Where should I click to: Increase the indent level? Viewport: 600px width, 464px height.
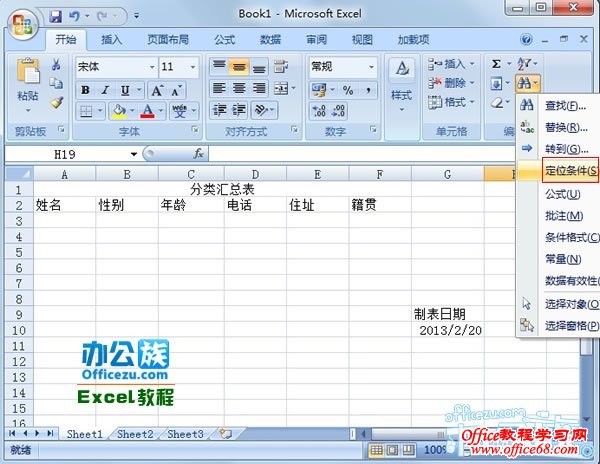point(239,110)
